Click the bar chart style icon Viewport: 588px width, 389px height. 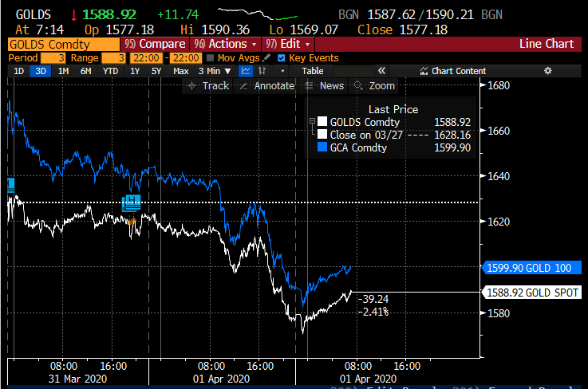262,71
